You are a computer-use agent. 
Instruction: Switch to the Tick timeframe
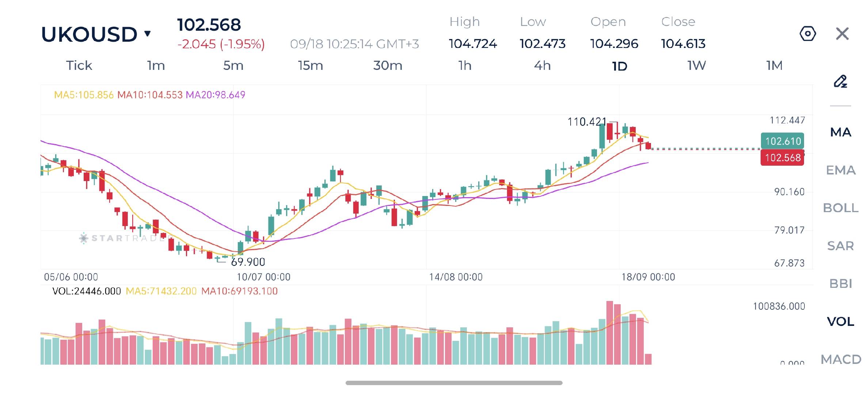79,65
